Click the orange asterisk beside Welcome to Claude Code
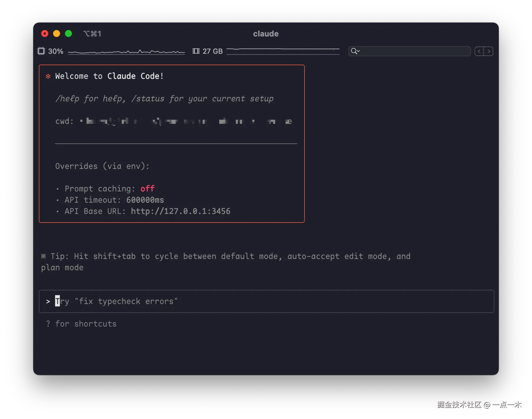The height and width of the screenshot is (419, 532). point(48,76)
